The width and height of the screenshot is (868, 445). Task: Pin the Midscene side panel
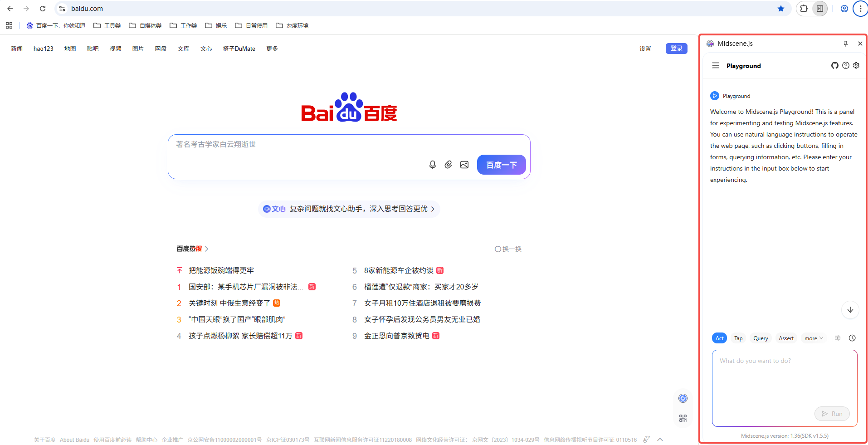(846, 44)
